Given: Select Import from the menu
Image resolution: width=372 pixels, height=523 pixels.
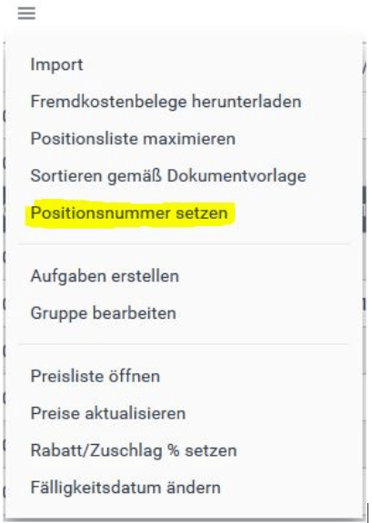Looking at the screenshot, I should 57,65.
